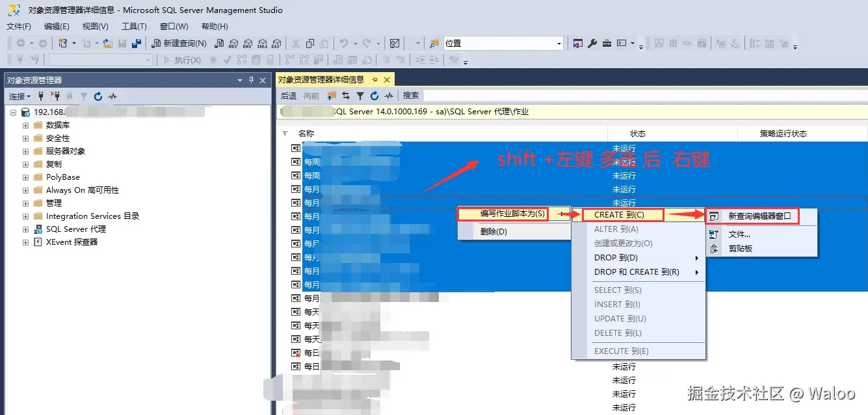Click the Refresh icon in details toolbar

[374, 95]
